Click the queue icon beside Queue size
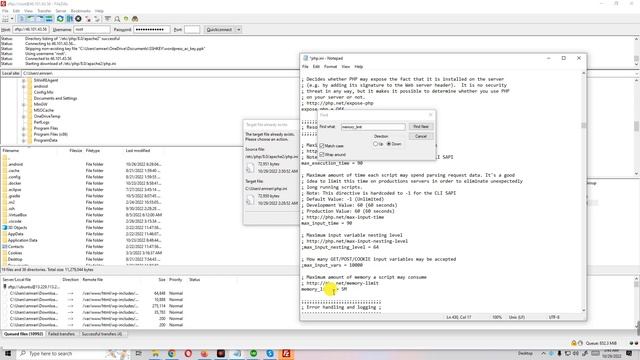 [x=580, y=343]
